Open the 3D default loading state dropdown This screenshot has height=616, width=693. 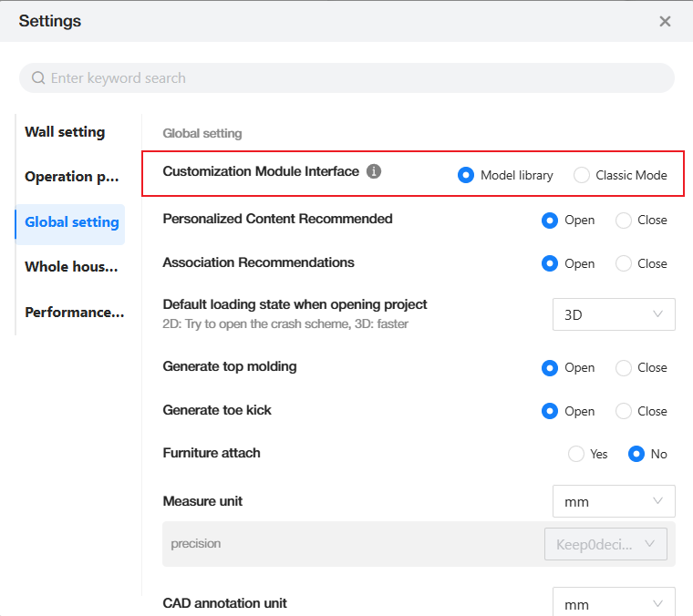pyautogui.click(x=614, y=314)
